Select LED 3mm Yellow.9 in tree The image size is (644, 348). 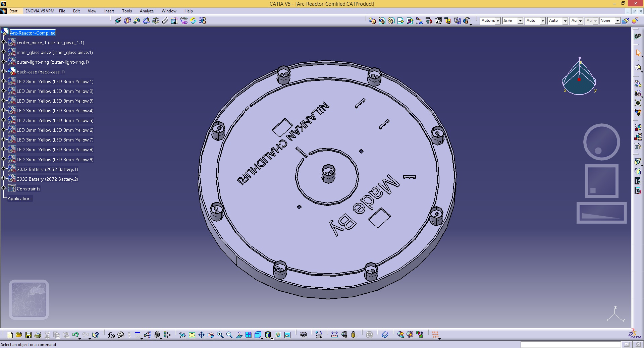click(x=55, y=160)
